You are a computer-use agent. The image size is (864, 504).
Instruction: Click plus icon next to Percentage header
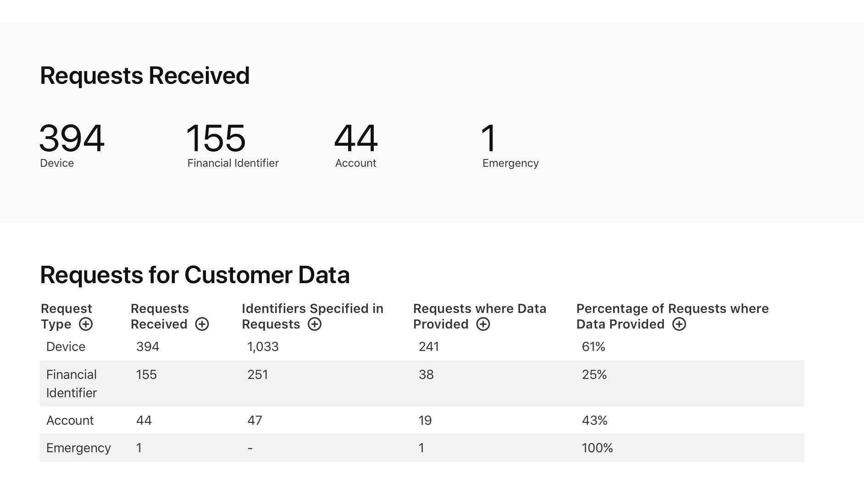(x=679, y=324)
